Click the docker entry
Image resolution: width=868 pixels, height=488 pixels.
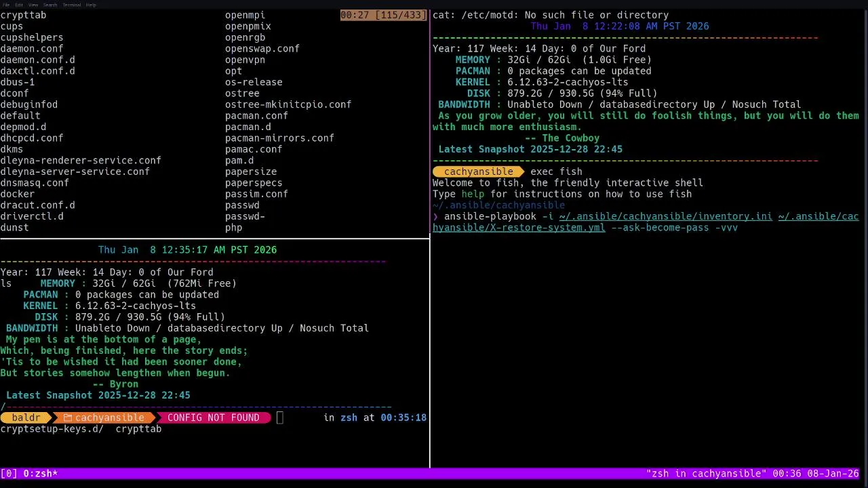pos(18,194)
